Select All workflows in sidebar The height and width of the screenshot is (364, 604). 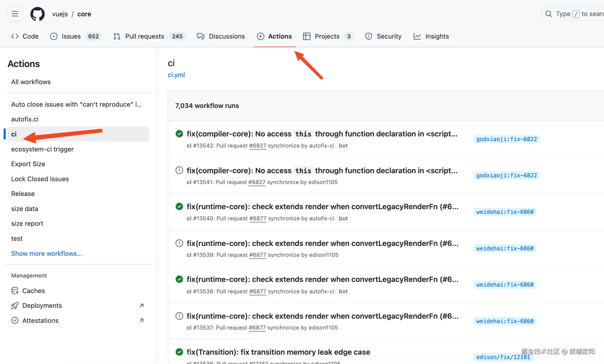pyautogui.click(x=31, y=82)
